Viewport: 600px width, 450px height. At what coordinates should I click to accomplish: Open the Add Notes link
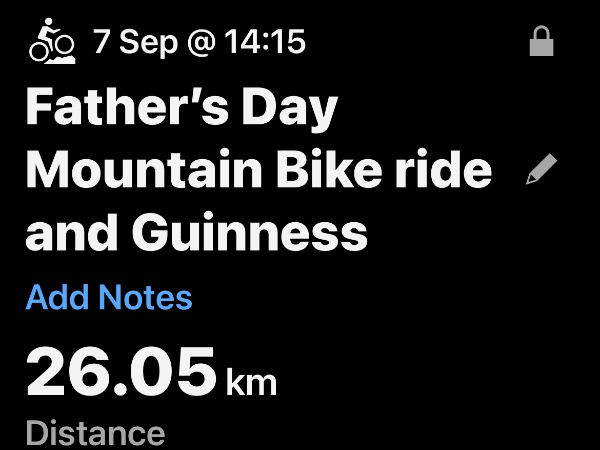click(109, 297)
